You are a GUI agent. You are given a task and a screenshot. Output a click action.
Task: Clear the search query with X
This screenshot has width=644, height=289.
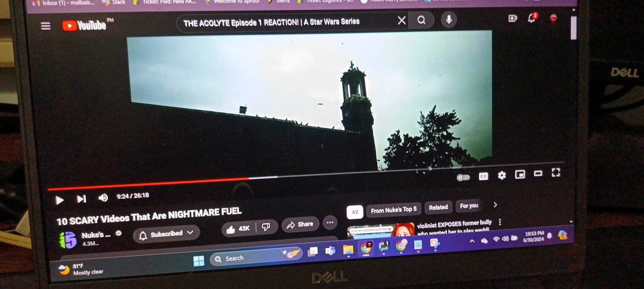(401, 20)
